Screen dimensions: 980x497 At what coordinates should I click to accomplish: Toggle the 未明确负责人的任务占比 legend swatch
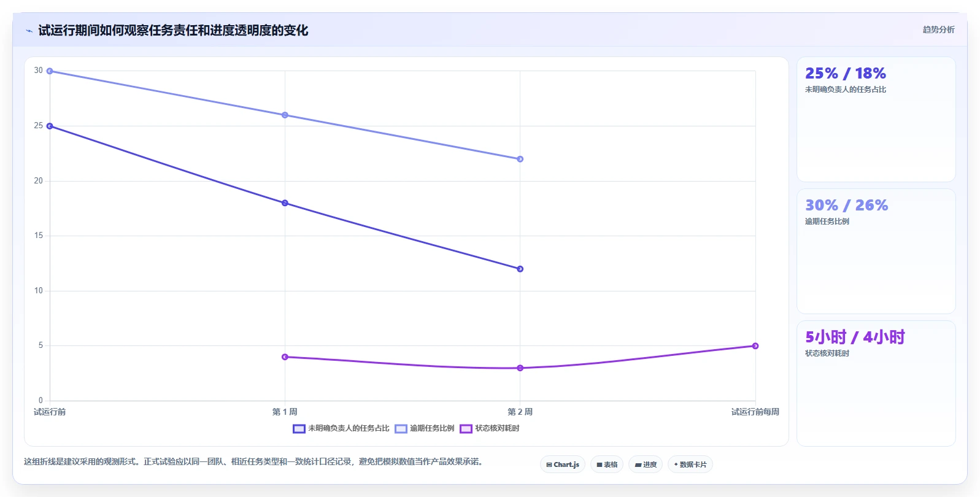pyautogui.click(x=299, y=429)
